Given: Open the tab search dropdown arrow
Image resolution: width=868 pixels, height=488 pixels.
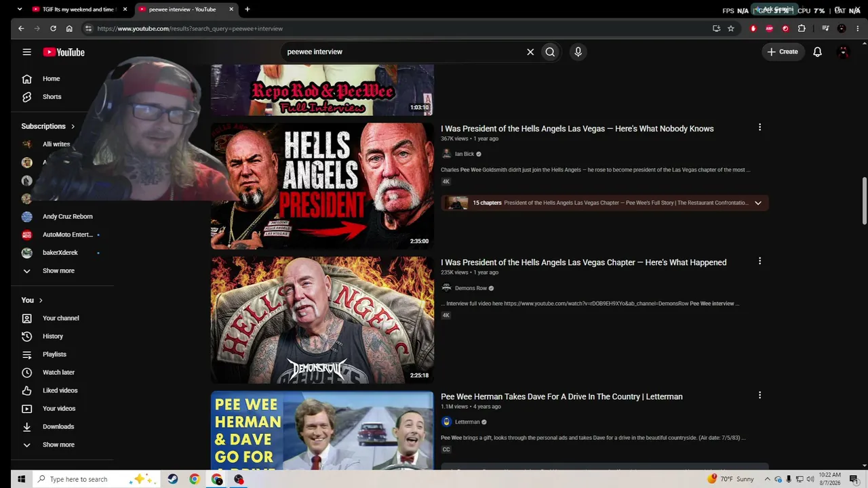Looking at the screenshot, I should click(19, 9).
